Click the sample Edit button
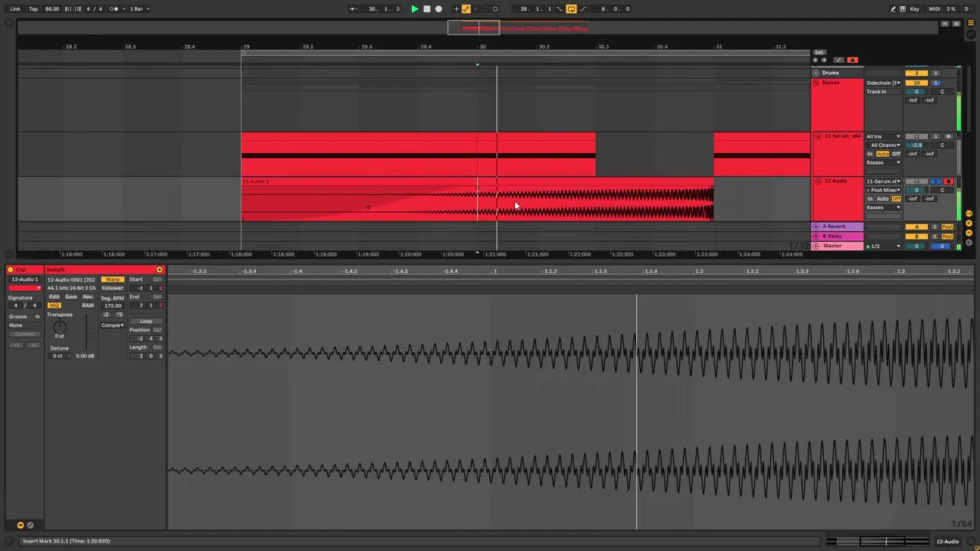 (54, 297)
